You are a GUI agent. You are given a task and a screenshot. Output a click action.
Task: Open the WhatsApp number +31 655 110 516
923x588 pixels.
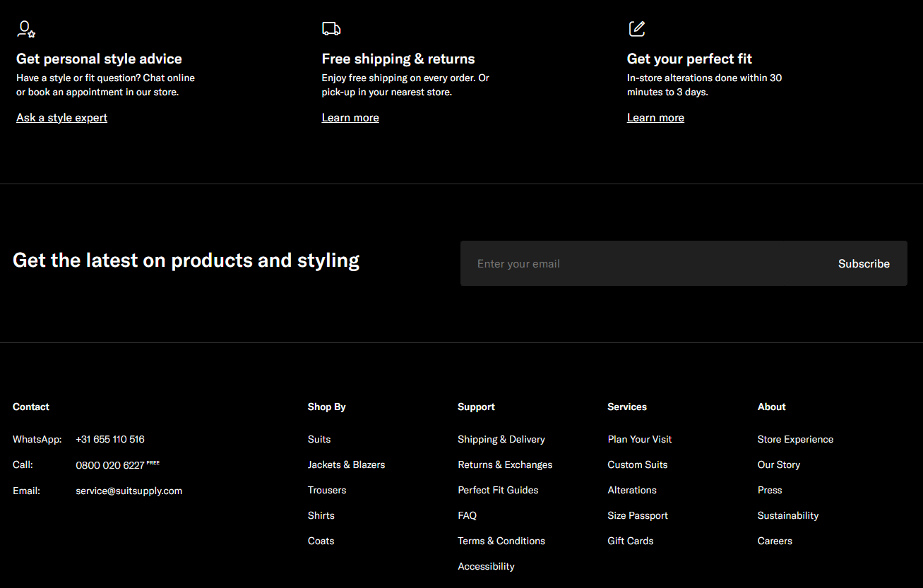(110, 439)
